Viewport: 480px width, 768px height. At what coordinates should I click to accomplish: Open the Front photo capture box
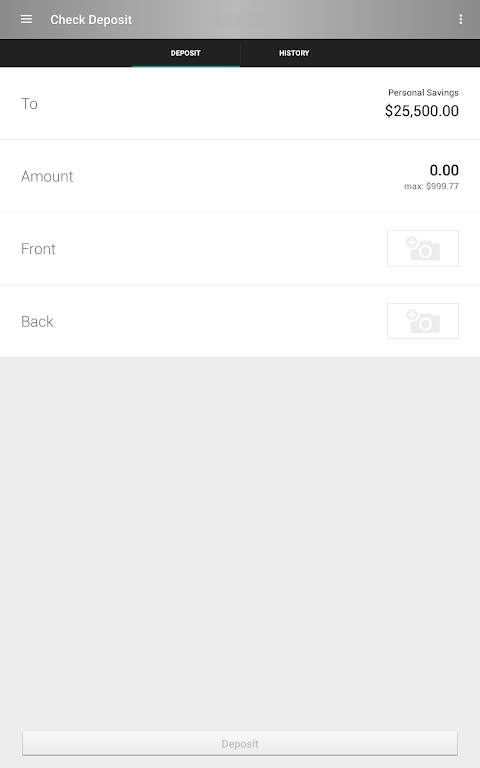pos(423,248)
